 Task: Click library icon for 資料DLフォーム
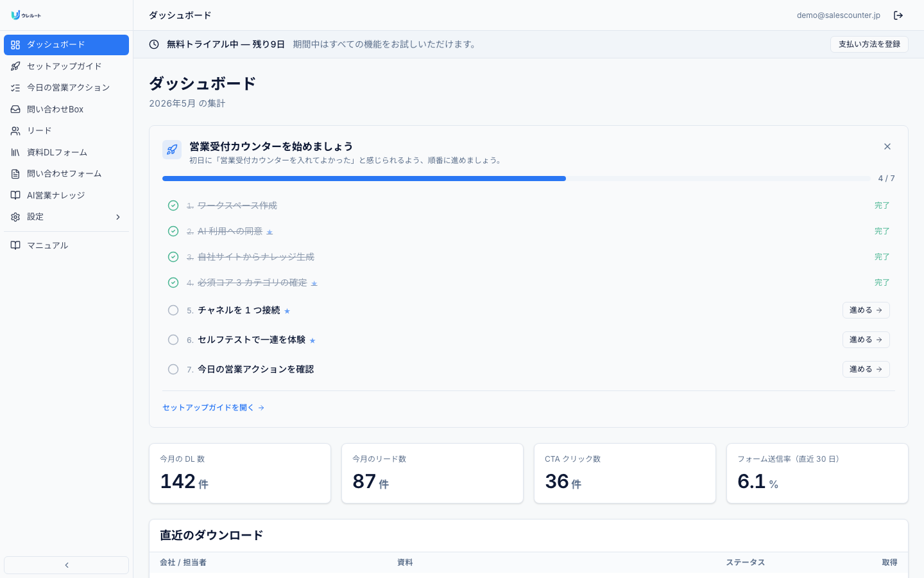click(x=15, y=152)
